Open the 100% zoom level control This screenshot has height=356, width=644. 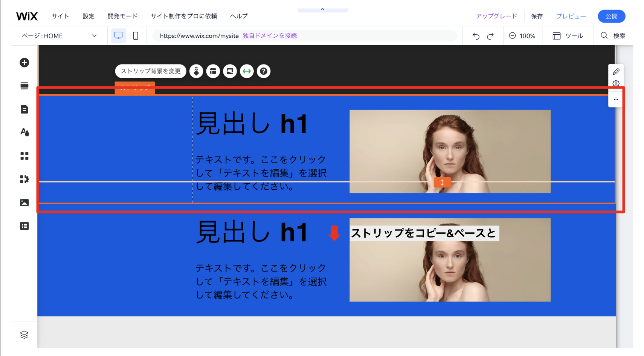click(523, 35)
